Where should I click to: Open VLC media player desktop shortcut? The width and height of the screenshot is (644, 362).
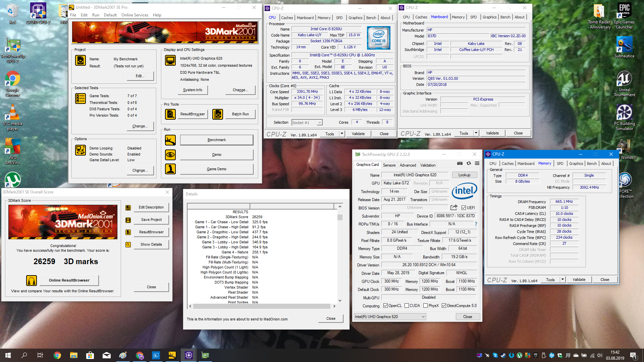click(x=13, y=117)
